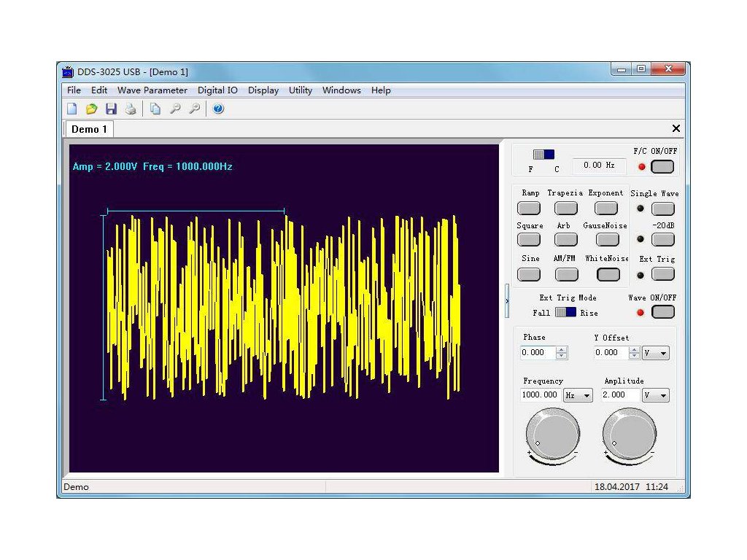Open the Y Offset unit dropdown
Image resolution: width=747 pixels, height=560 pixels.
tap(655, 353)
